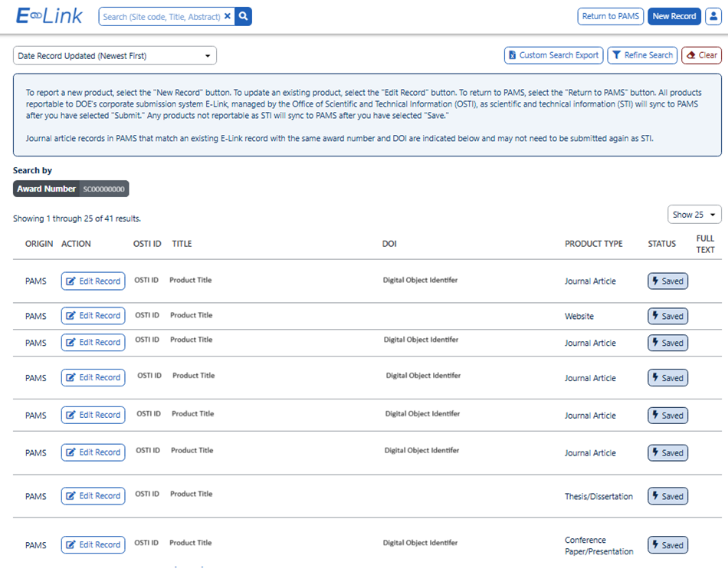This screenshot has height=572, width=728.
Task: Click Saved status for the Thesis/Dissertation record
Action: pos(667,496)
